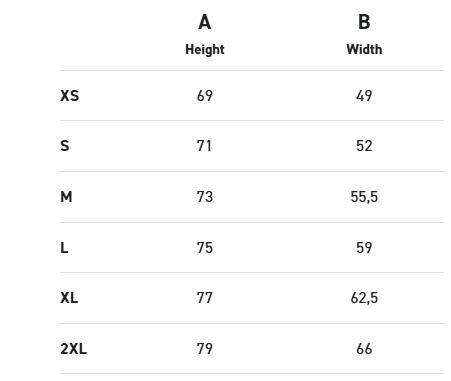451x381 pixels.
Task: Click the M width value 55,5
Action: (364, 197)
